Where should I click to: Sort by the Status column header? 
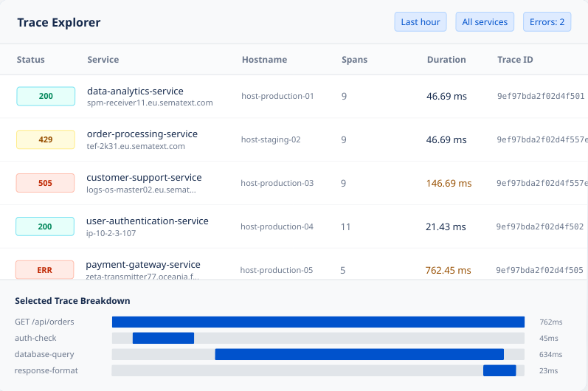[x=31, y=60]
